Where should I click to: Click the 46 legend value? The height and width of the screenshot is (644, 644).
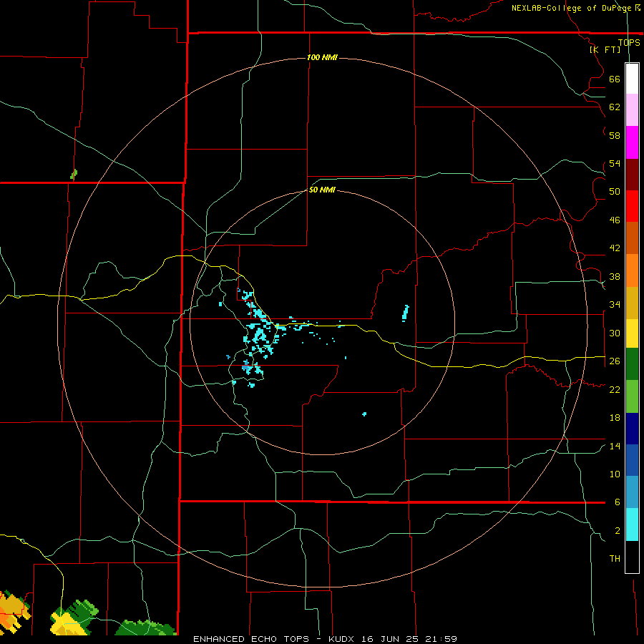tap(615, 220)
